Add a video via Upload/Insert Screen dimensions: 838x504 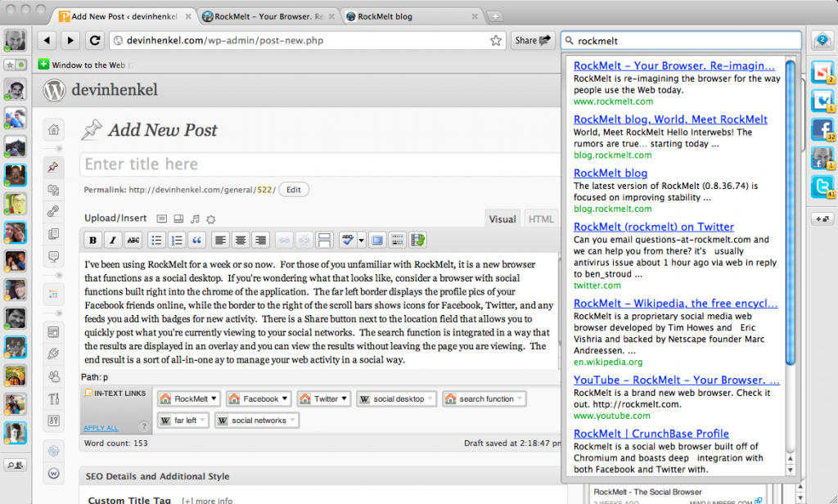click(x=178, y=218)
